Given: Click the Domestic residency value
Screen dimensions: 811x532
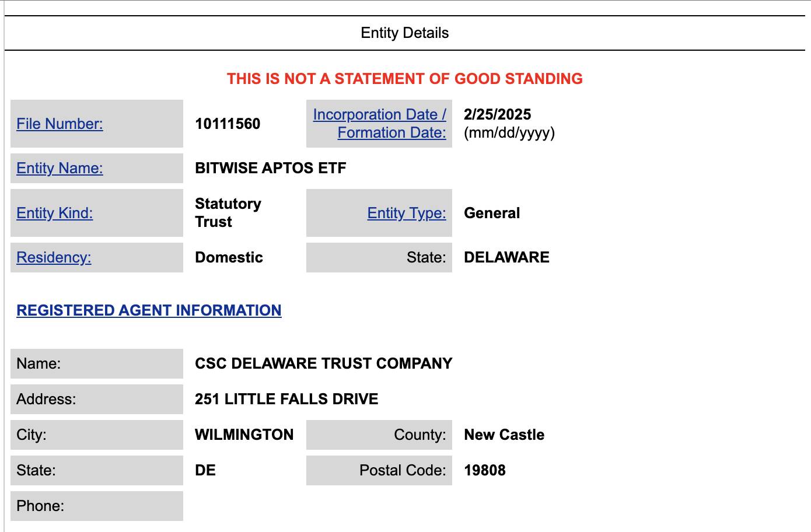Looking at the screenshot, I should tap(229, 257).
